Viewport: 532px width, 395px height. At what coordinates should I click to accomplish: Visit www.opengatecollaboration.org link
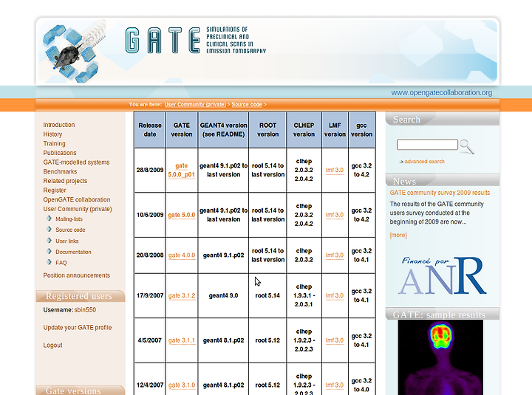(x=441, y=92)
